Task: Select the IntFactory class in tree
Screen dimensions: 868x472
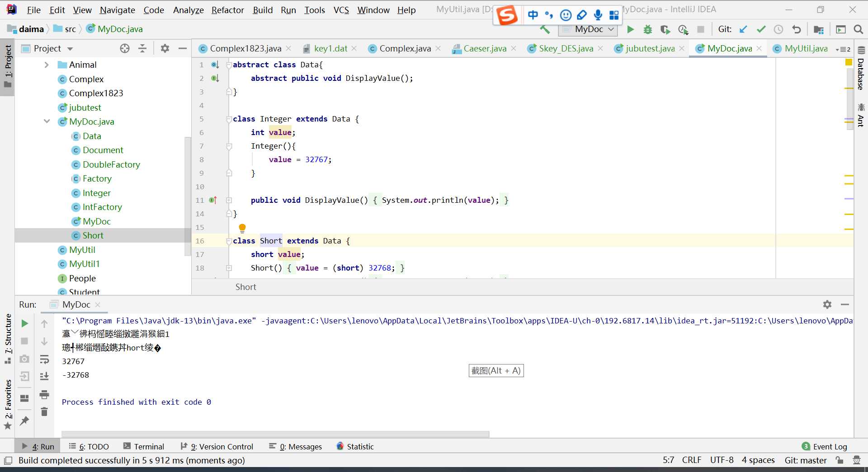Action: [x=102, y=207]
